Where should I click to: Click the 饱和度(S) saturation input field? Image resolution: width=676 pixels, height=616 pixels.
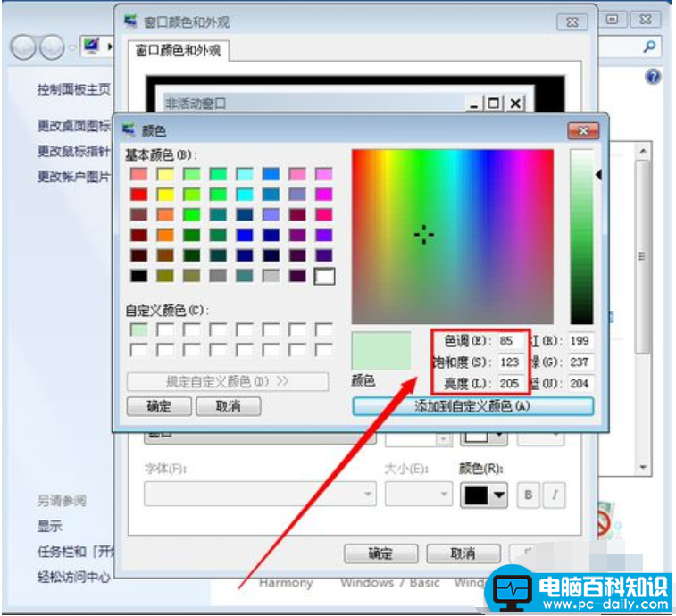click(511, 362)
